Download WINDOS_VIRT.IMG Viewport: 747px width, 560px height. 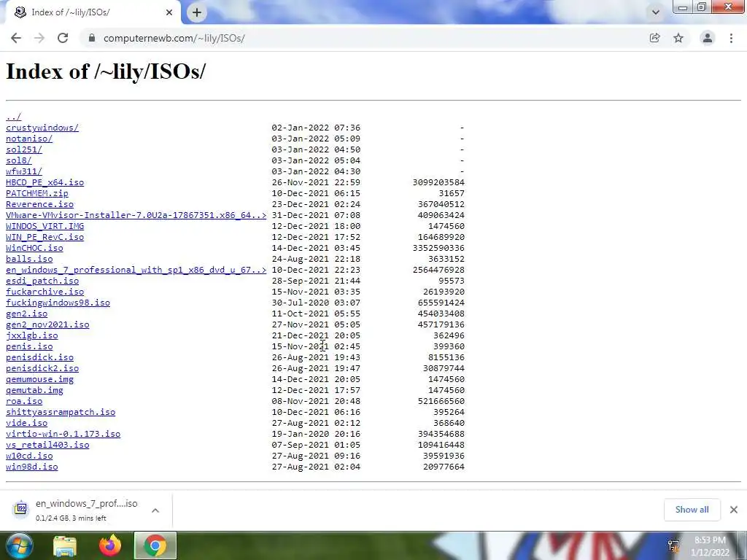pyautogui.click(x=44, y=226)
